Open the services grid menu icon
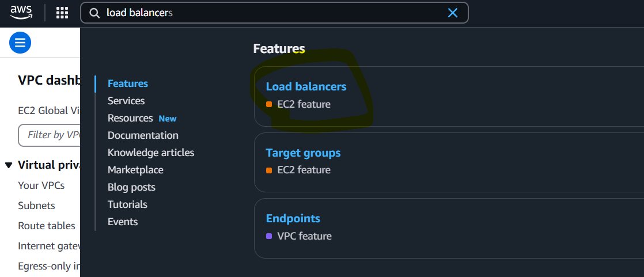Screen dimensions: 644x277 click(62, 13)
